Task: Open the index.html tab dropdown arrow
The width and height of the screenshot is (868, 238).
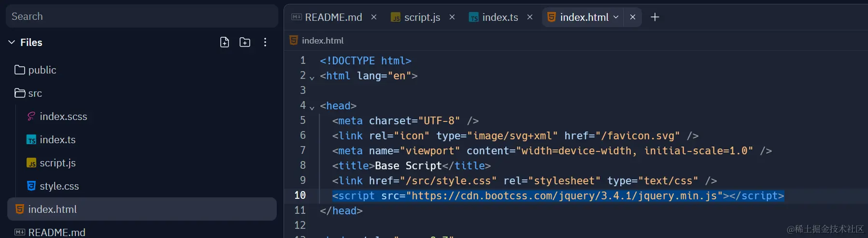Action: pyautogui.click(x=616, y=17)
